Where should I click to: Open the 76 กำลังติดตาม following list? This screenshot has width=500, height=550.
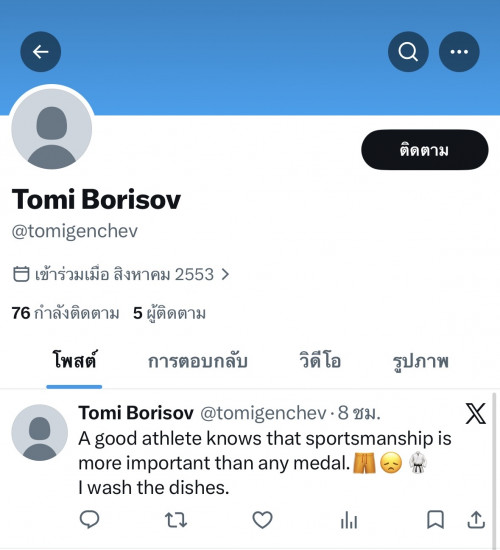(x=65, y=313)
